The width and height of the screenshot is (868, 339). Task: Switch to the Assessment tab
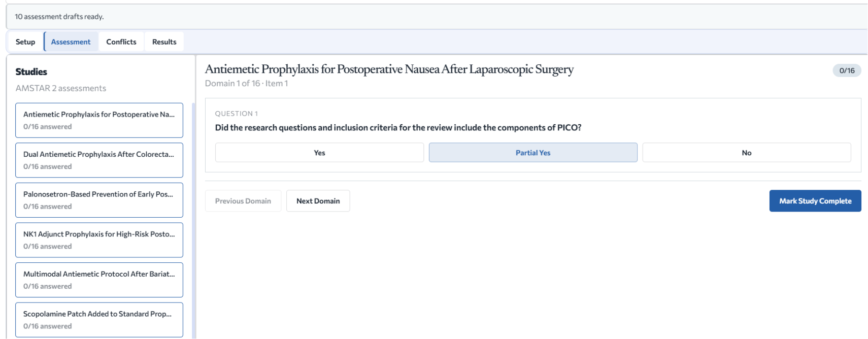tap(71, 42)
